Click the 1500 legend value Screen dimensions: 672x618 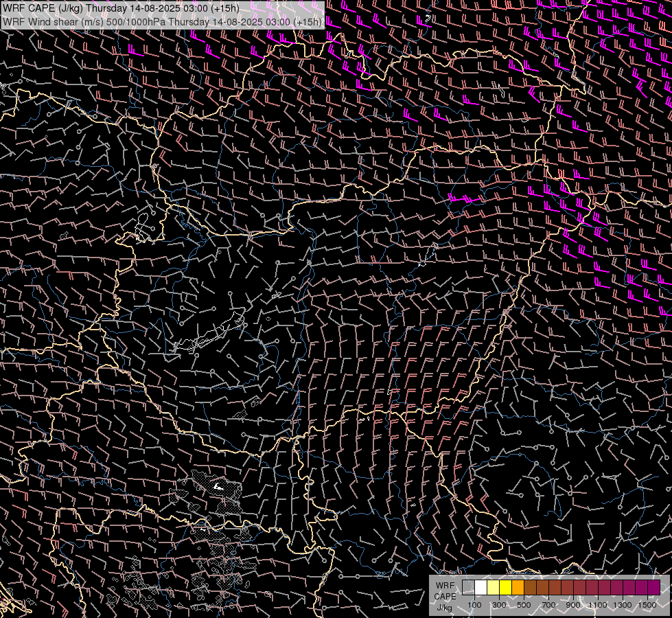(x=647, y=605)
